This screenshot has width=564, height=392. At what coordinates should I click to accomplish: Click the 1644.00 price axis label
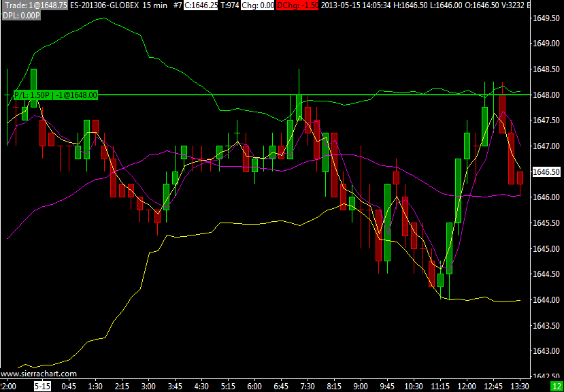pos(547,300)
